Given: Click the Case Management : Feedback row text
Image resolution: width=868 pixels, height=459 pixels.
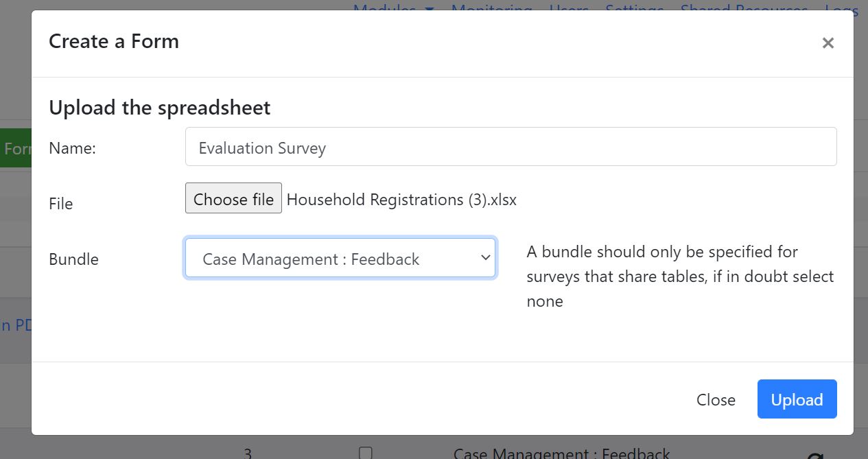Looking at the screenshot, I should [x=561, y=454].
